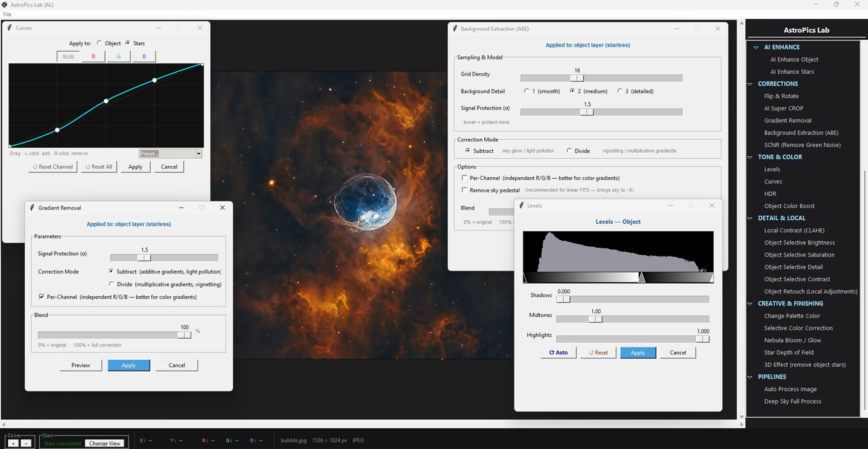Open Deep Sky Full Process pipeline
Image resolution: width=868 pixels, height=449 pixels.
tap(792, 401)
